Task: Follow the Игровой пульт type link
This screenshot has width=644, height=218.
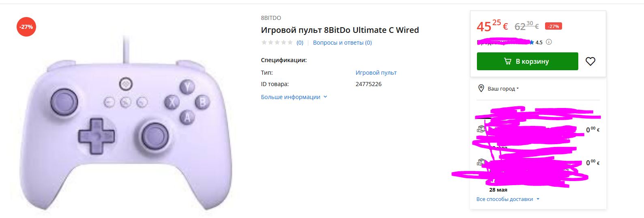Action: click(x=376, y=73)
